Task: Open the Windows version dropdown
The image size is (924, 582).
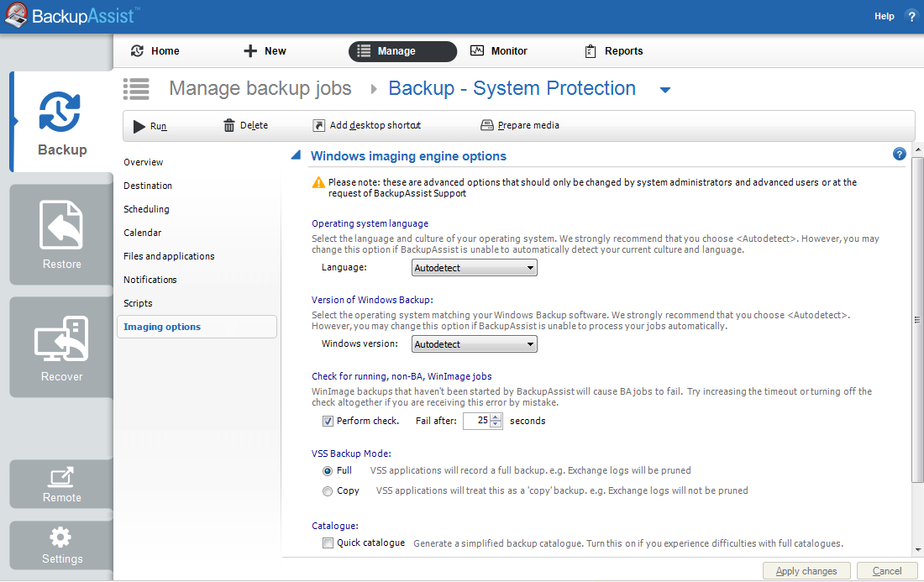Action: pyautogui.click(x=475, y=344)
